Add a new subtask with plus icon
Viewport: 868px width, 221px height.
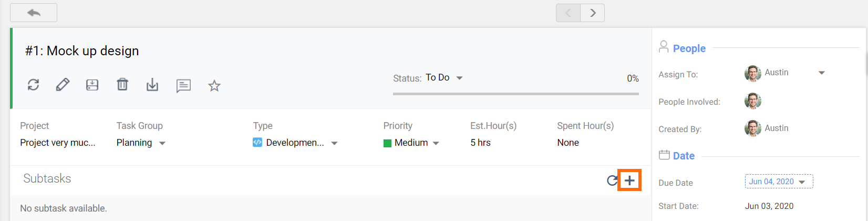coord(629,180)
